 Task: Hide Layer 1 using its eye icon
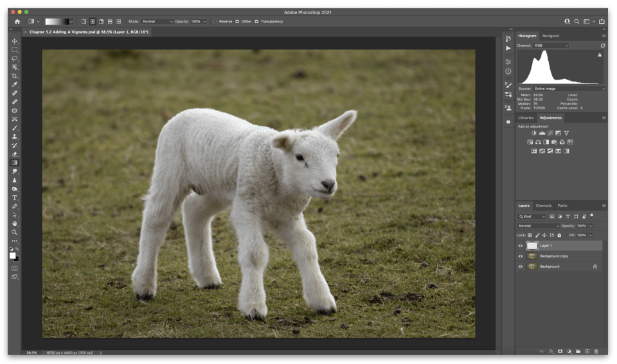[520, 246]
